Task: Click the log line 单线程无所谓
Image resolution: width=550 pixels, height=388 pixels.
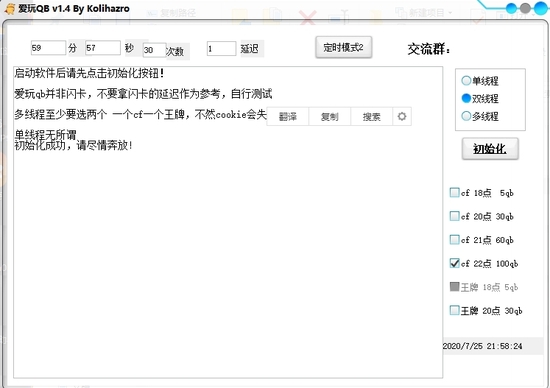Action: point(45,134)
